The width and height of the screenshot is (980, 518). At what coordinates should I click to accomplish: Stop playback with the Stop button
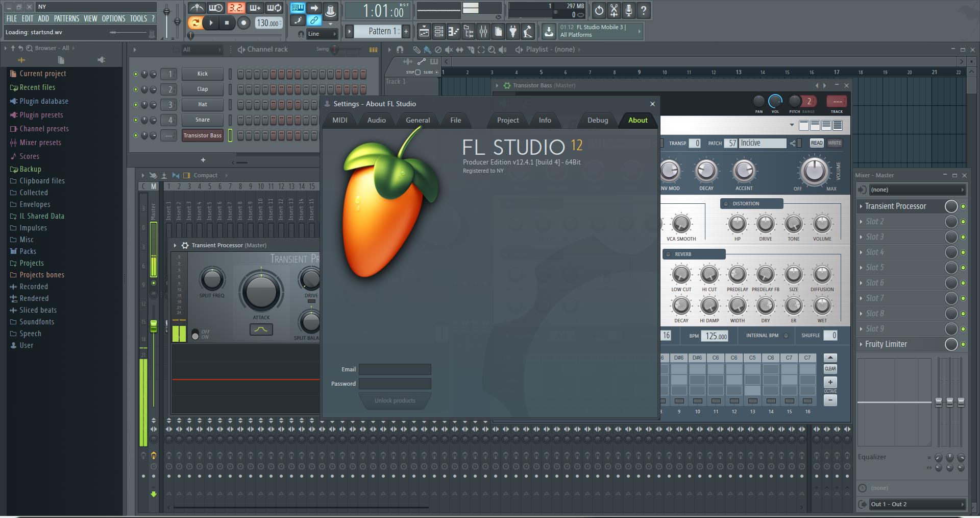[227, 22]
